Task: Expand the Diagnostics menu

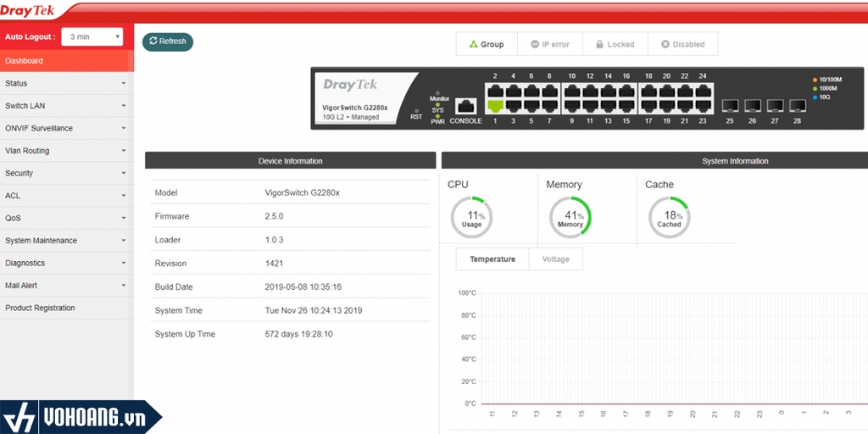Action: coord(66,263)
